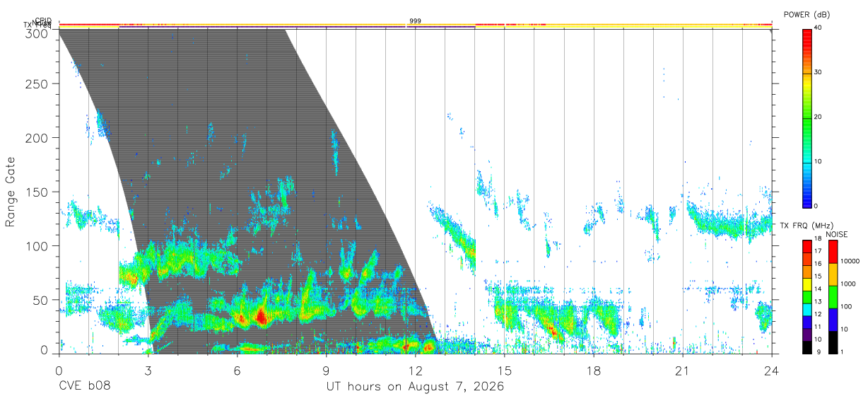Click the x-axis tick label '6'
Image resolution: width=868 pixels, height=401 pixels.
pos(237,370)
